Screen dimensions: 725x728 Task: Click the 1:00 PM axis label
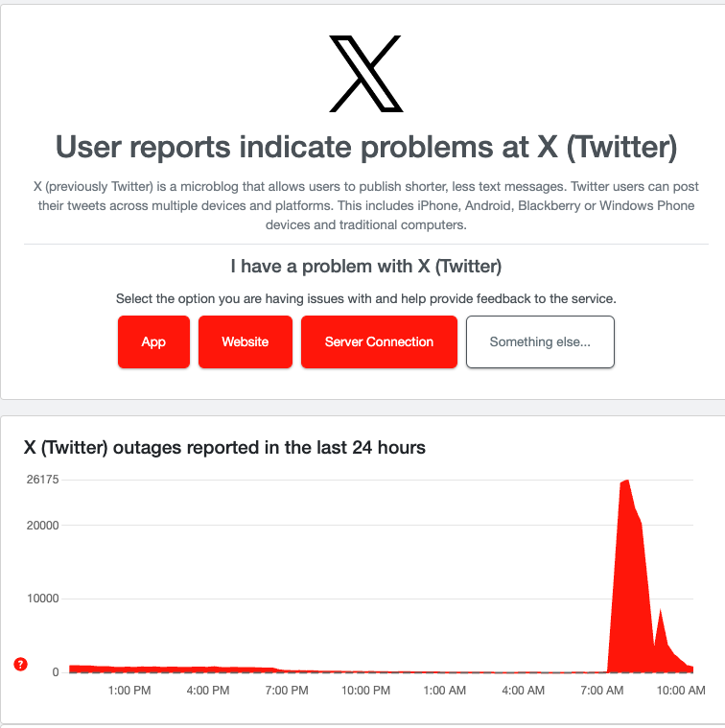click(129, 691)
